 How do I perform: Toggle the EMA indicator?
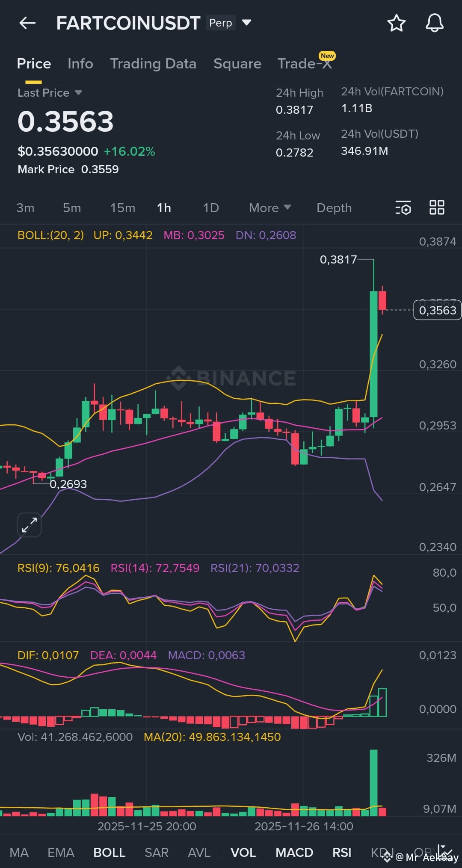point(61,853)
